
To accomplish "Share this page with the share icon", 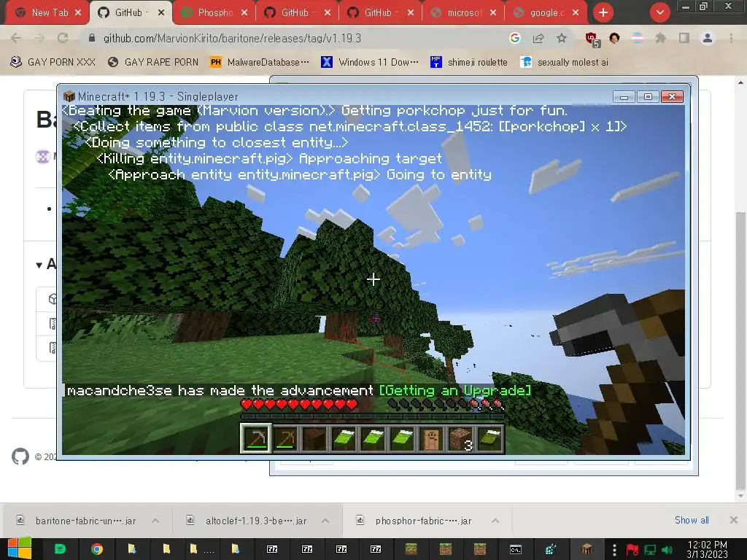I will [538, 38].
